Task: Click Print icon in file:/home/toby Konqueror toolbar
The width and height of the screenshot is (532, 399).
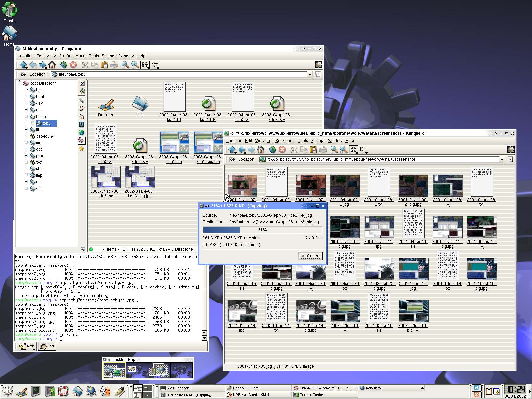Action: pos(114,65)
